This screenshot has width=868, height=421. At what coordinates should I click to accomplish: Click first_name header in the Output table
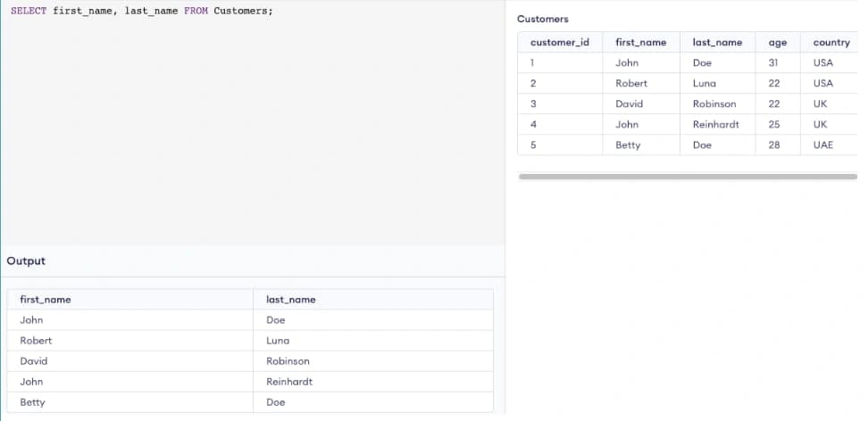[45, 300]
